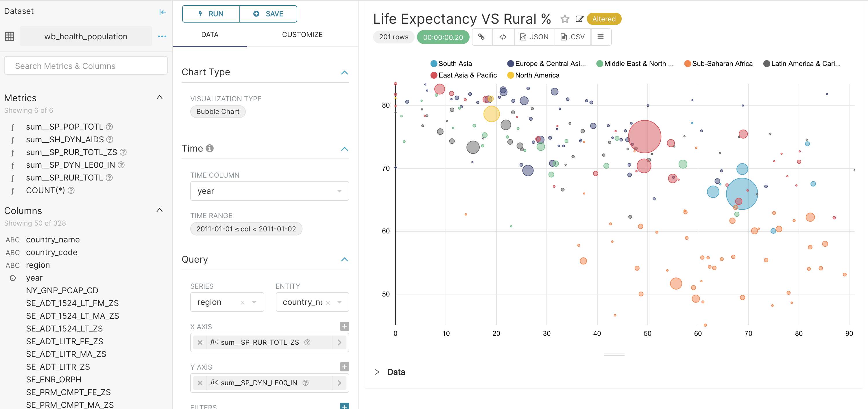Copy chart permalink with link icon

(481, 37)
